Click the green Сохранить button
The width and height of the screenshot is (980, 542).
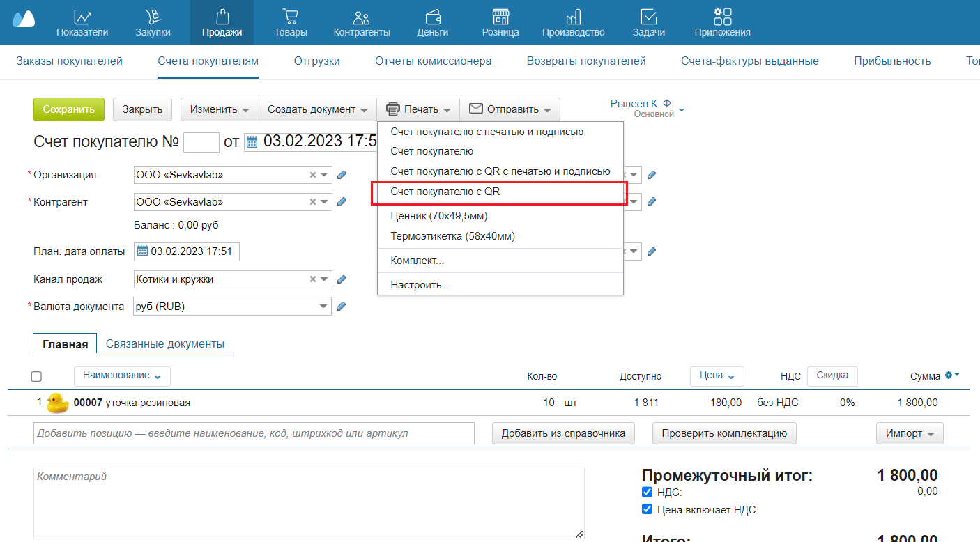(68, 109)
